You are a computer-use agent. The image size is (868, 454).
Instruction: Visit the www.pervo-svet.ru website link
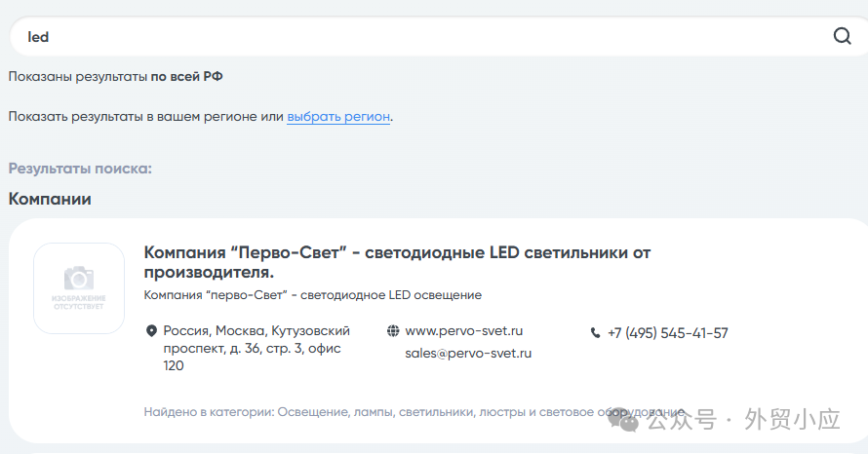[x=464, y=331]
